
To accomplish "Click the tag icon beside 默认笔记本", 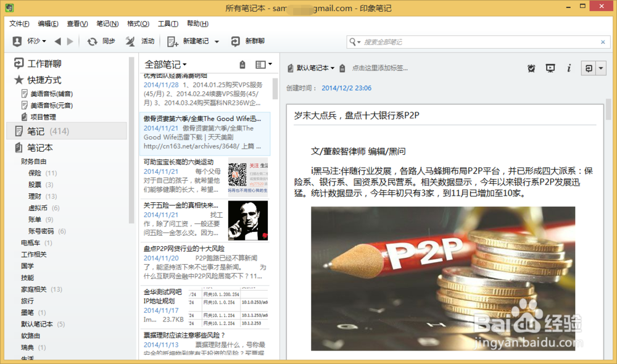I will pyautogui.click(x=342, y=68).
